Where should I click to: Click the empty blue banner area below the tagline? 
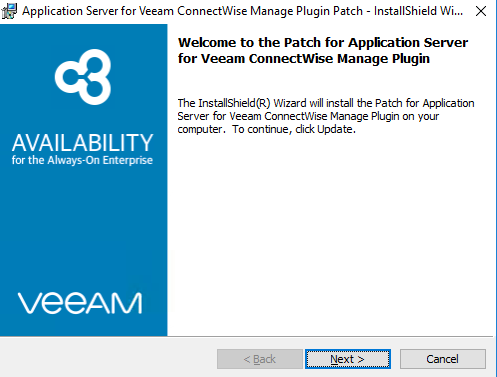click(83, 227)
